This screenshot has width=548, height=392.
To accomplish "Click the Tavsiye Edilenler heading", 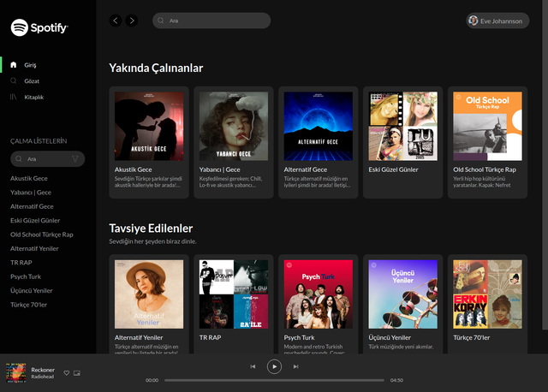I will pyautogui.click(x=151, y=229).
